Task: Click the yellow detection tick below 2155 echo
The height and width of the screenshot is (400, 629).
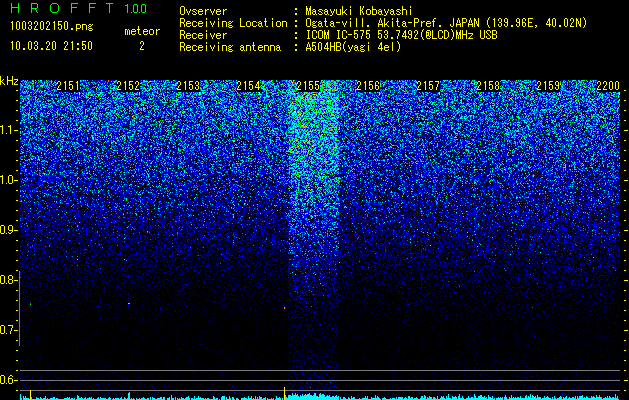Action: [x=284, y=393]
